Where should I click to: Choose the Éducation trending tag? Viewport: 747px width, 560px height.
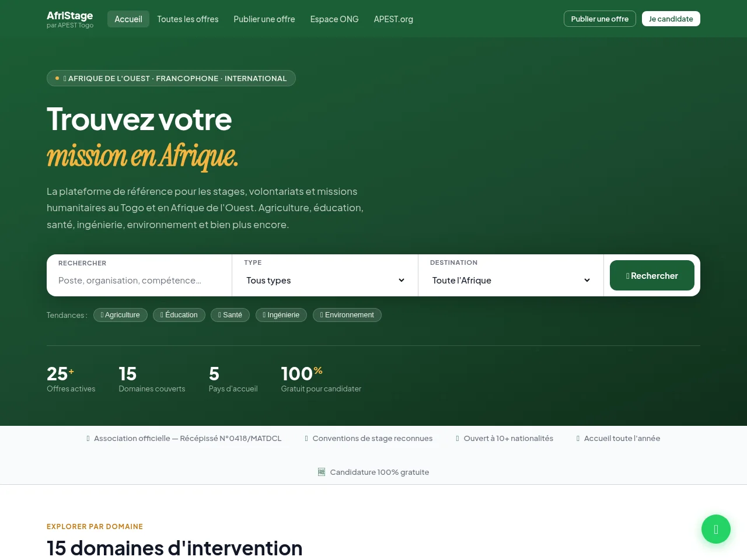(x=179, y=315)
